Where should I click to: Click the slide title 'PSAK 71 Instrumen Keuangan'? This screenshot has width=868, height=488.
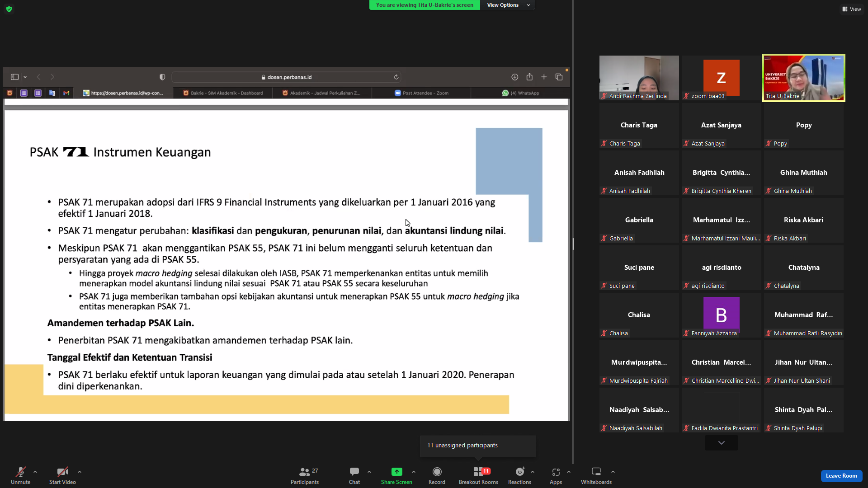tap(120, 152)
